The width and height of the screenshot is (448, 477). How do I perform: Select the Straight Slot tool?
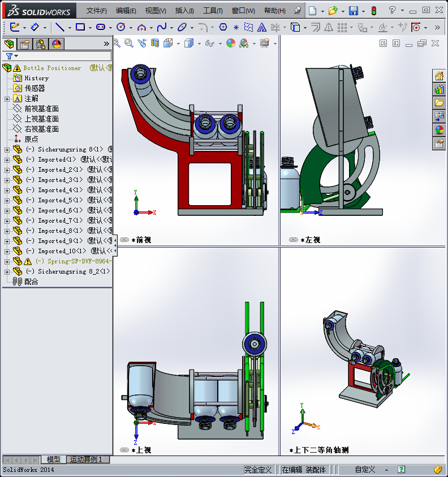(101, 27)
